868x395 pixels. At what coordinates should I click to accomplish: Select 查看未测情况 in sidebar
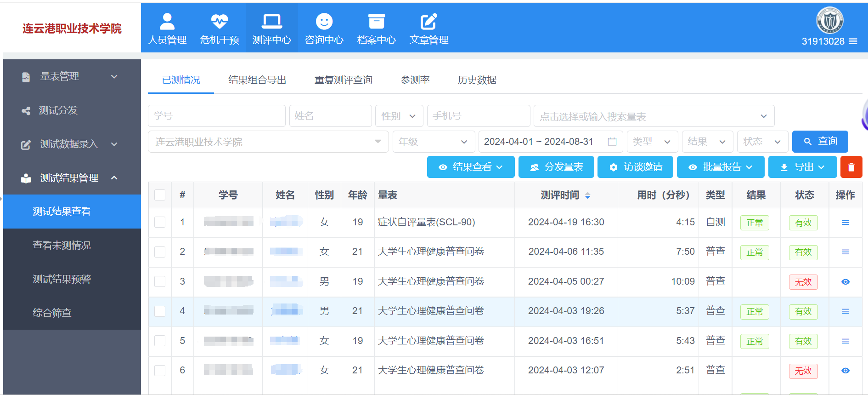(72, 246)
